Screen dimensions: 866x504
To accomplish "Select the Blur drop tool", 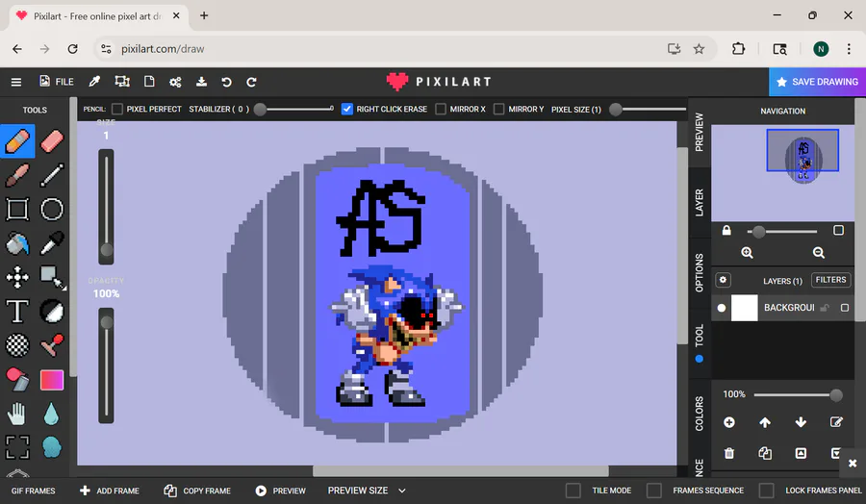I will tap(52, 414).
